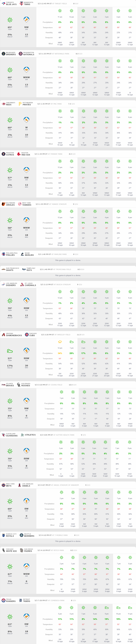Screen dimensions: 136x644
Task: Click the Philadelphia Phillies team logo
Action: (4, 254)
